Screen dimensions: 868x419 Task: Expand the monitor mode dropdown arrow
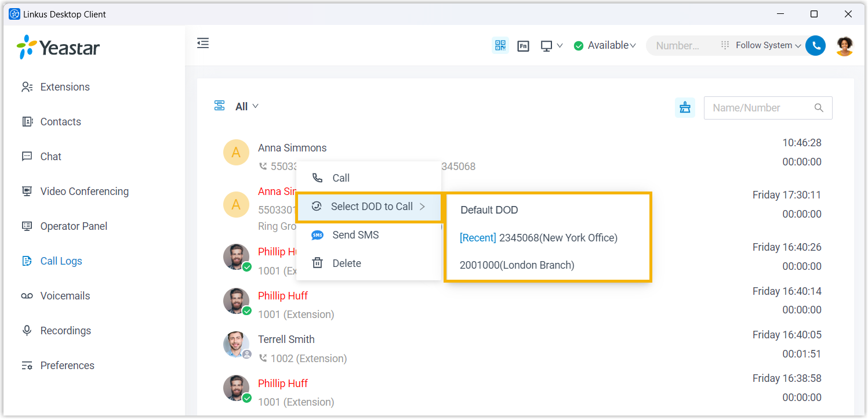point(560,46)
